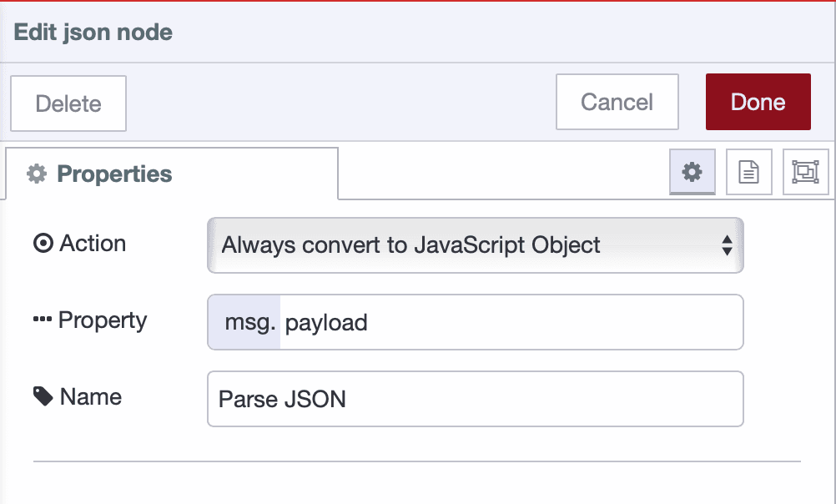The image size is (836, 504).
Task: Open the node properties gear panel
Action: (692, 171)
